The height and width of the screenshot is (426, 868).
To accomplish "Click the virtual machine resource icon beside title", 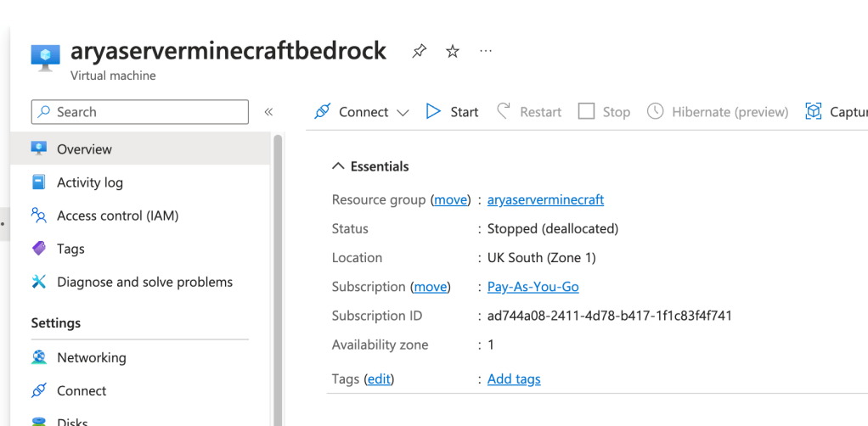I will [45, 59].
